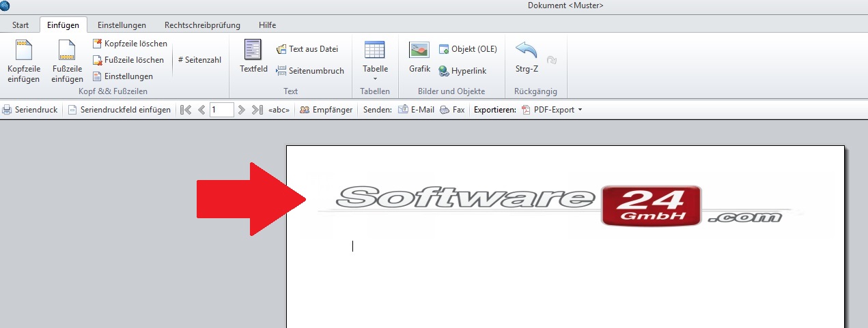Screen dimensions: 868x328
Task: Insert Objekt (OLE)
Action: click(468, 49)
